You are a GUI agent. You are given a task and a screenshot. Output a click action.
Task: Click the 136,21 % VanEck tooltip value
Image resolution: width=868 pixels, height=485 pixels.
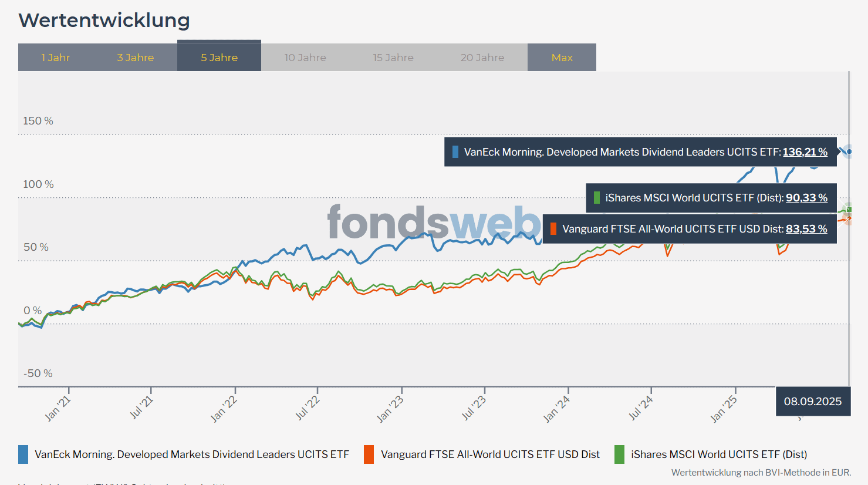(805, 152)
